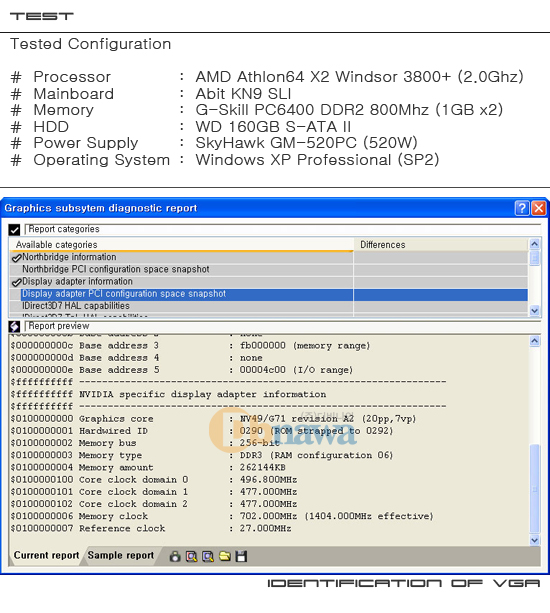The image size is (550, 613).
Task: Click the Differences column header
Action: (x=441, y=245)
